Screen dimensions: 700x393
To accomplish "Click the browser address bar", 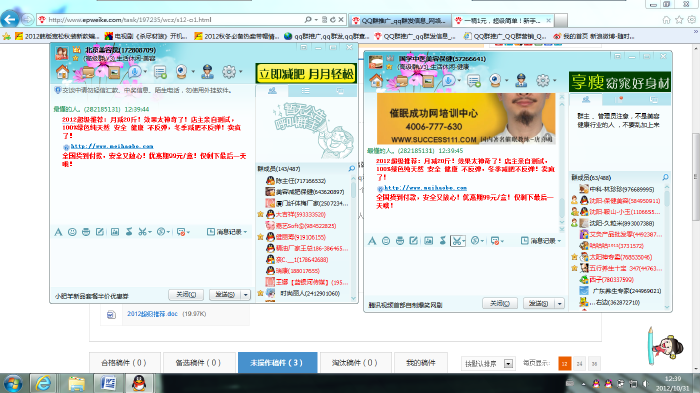I will click(174, 20).
